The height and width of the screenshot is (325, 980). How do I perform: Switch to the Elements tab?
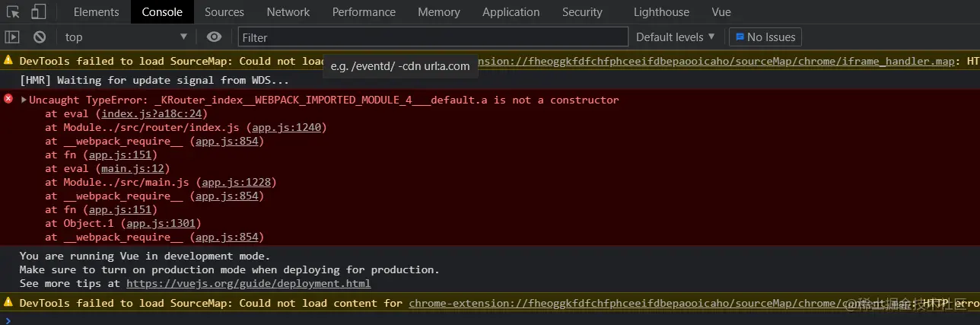click(97, 12)
